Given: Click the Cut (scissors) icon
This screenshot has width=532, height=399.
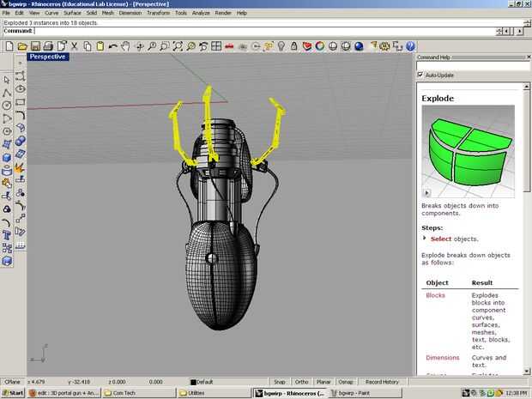Looking at the screenshot, I should tap(76, 45).
